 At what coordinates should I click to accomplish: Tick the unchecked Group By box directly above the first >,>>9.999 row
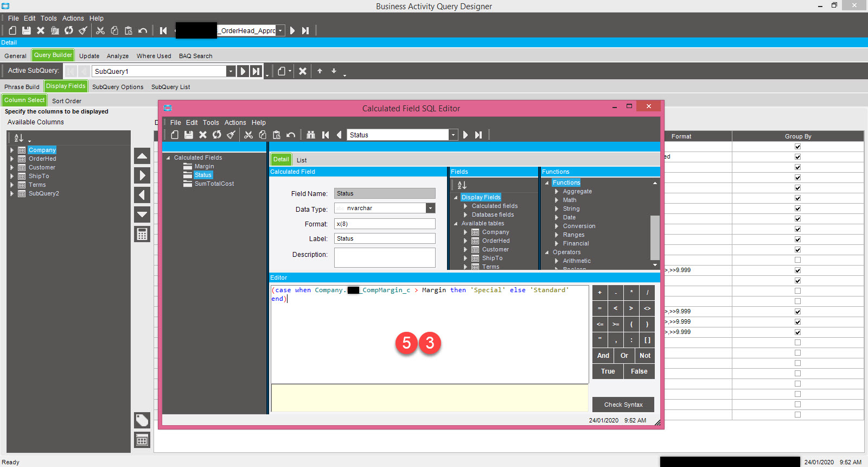(x=797, y=260)
